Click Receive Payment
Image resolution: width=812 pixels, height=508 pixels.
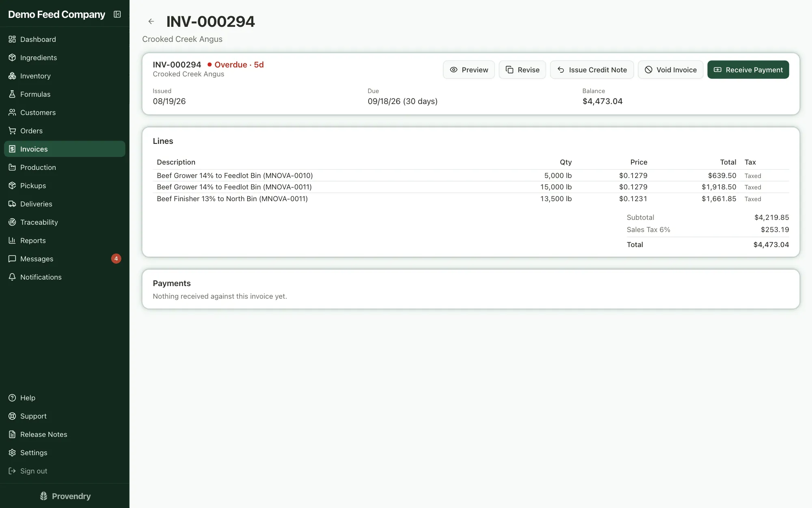(748, 70)
